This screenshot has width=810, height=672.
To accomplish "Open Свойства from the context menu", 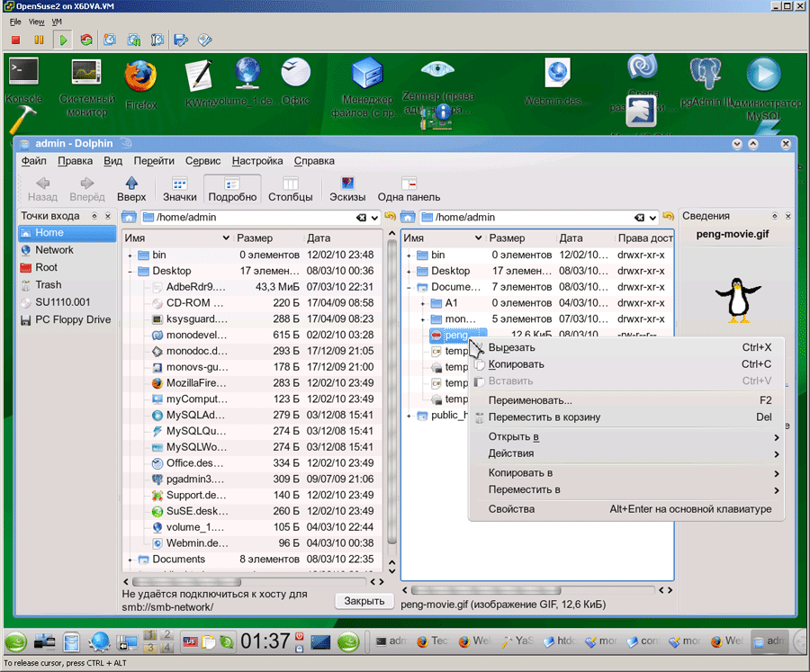I will click(x=626, y=509).
